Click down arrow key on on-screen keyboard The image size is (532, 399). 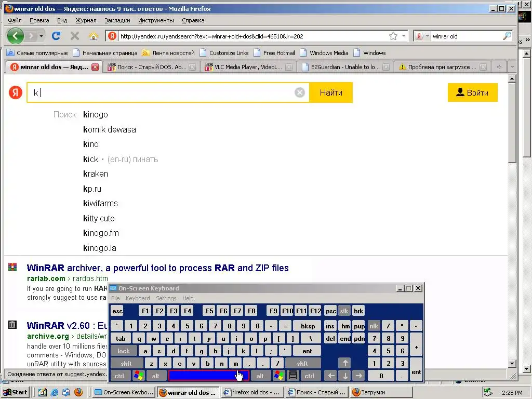tap(345, 376)
